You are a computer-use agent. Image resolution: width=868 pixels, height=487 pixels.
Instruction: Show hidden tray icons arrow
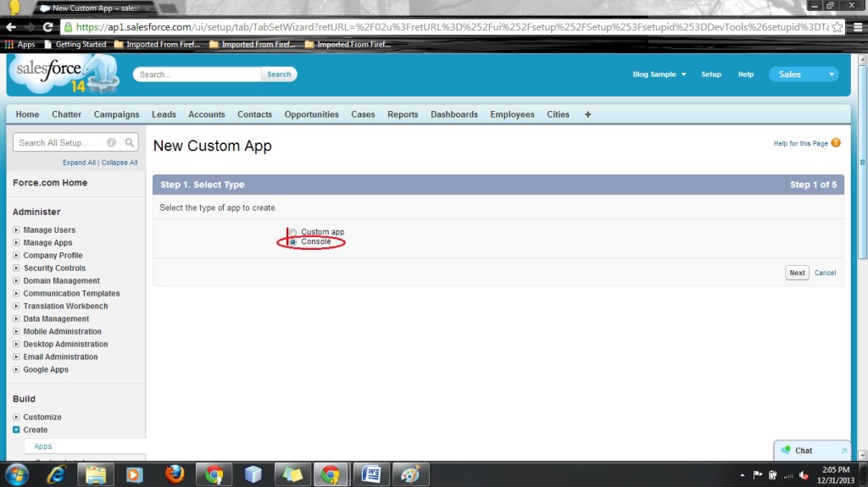742,475
